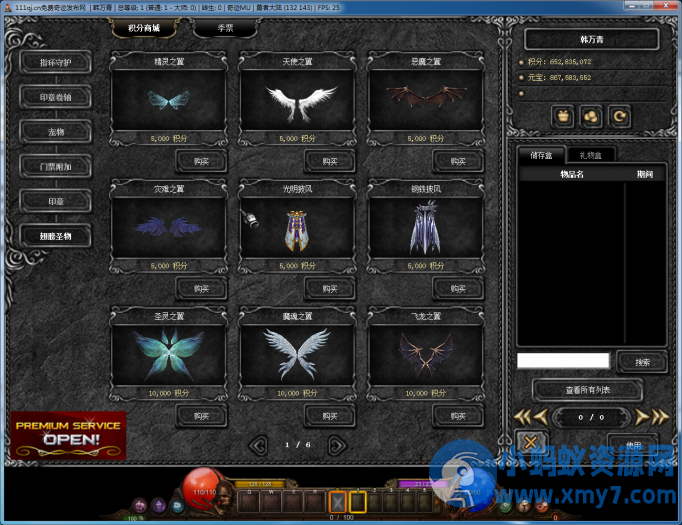Select the 圣灵之翼 teal wings image
The height and width of the screenshot is (525, 682).
[169, 355]
